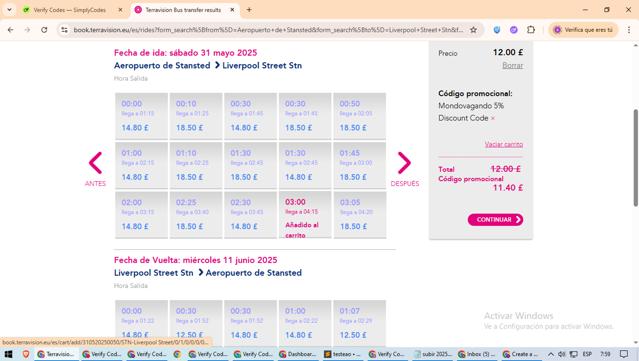This screenshot has width=639, height=361.
Task: Choose the outbound 02:30 departure at 14.80 £
Action: click(x=251, y=215)
